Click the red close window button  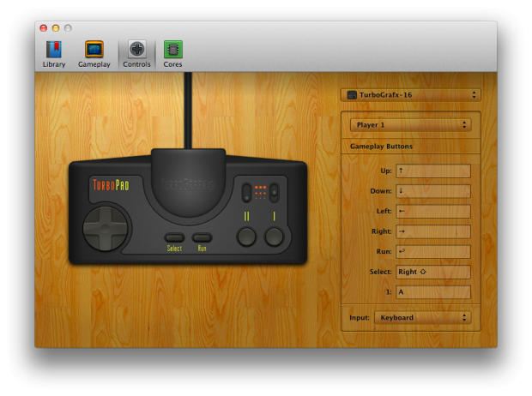(44, 28)
